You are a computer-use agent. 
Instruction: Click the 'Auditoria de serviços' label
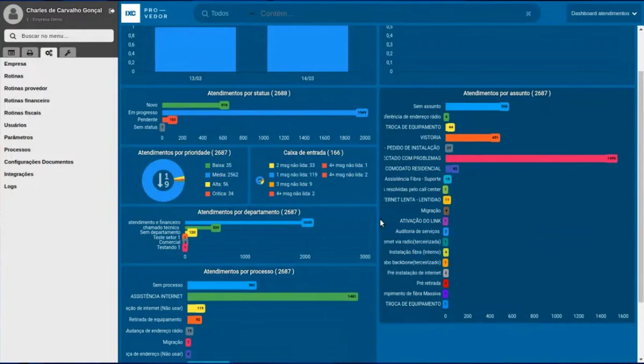coord(418,232)
